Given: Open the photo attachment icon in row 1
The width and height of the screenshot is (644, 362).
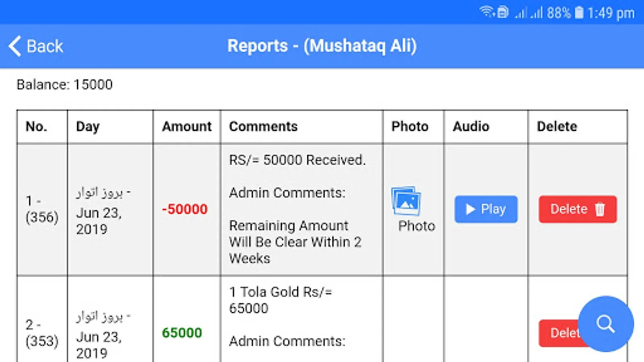Looking at the screenshot, I should tap(406, 201).
